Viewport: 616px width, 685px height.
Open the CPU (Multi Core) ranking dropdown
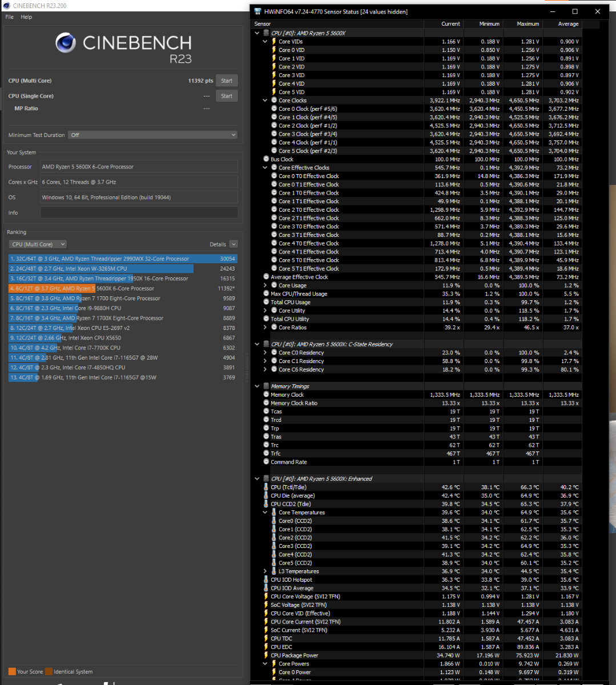(38, 244)
